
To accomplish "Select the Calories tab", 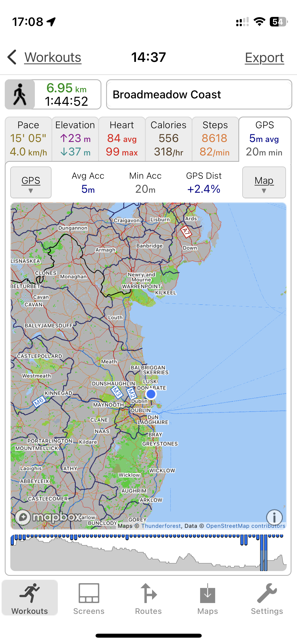I will [x=168, y=139].
